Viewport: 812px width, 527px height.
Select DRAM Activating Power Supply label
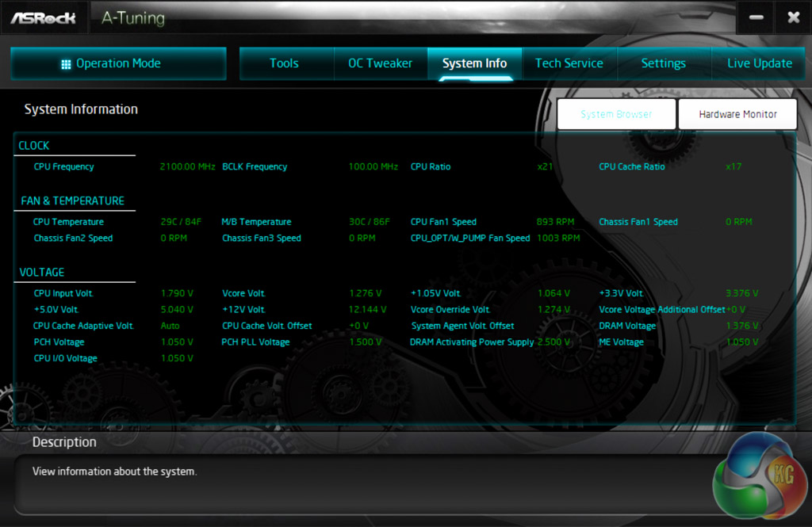point(471,342)
